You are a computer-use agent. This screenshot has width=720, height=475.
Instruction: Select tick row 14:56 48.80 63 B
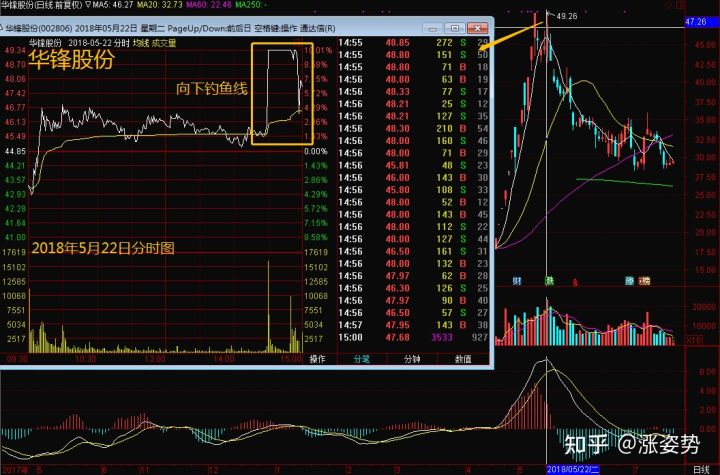pos(413,79)
